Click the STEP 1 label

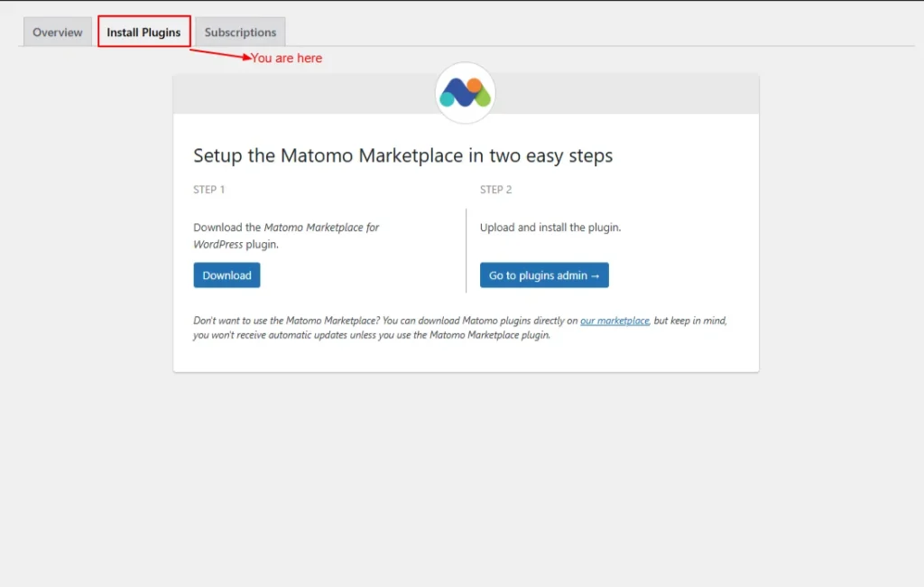pos(209,190)
